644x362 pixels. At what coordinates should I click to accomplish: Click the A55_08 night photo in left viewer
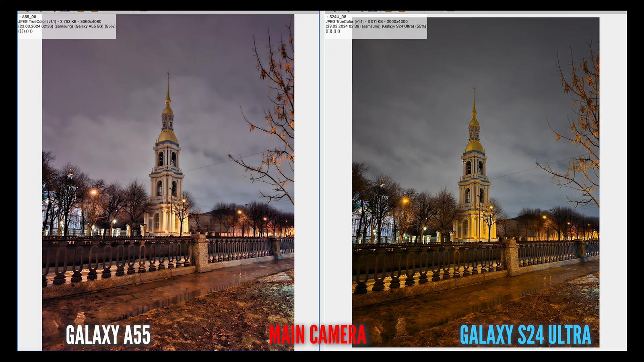click(168, 182)
